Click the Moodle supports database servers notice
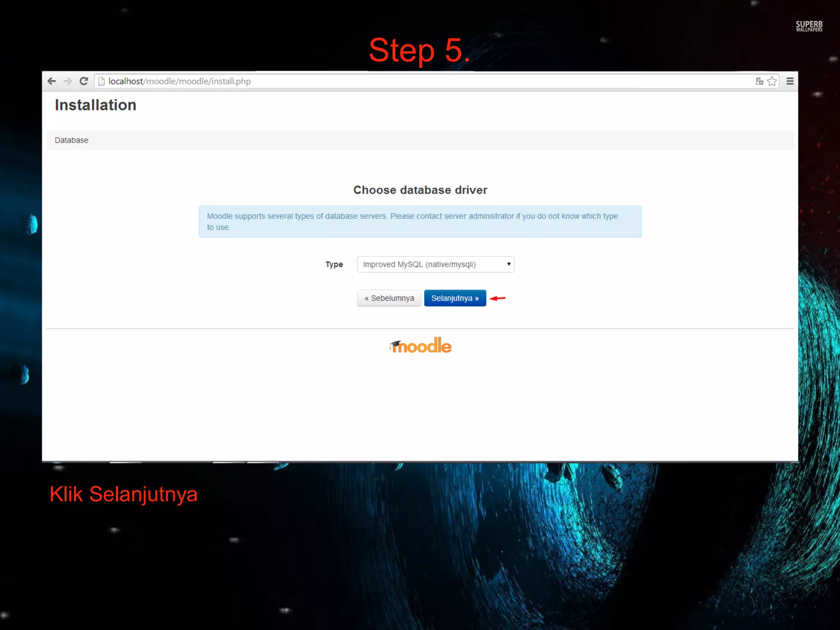This screenshot has width=840, height=630. (x=420, y=221)
